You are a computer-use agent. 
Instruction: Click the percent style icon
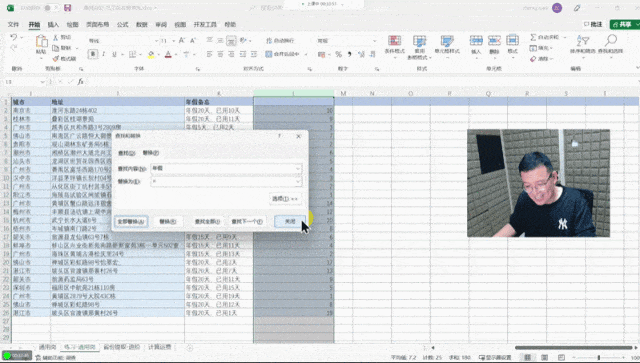pos(338,54)
